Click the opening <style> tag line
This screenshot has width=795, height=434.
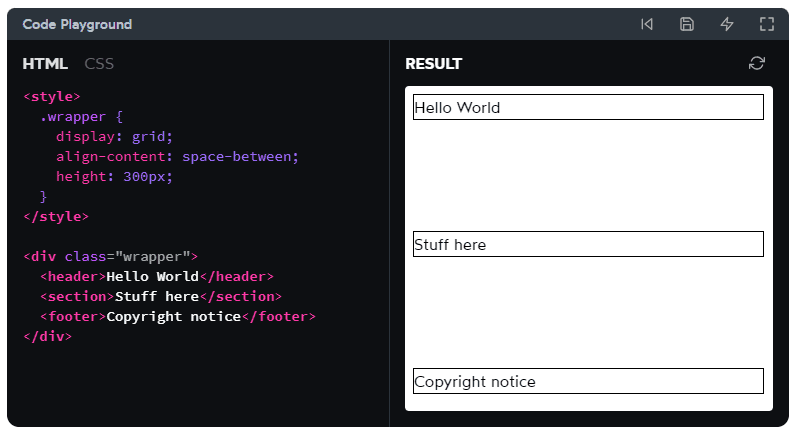click(52, 96)
